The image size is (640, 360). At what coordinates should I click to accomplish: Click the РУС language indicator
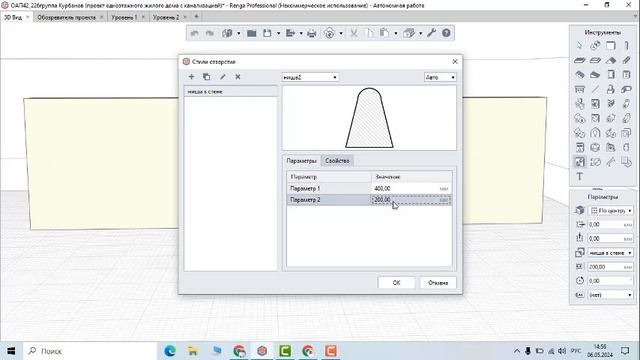click(576, 351)
